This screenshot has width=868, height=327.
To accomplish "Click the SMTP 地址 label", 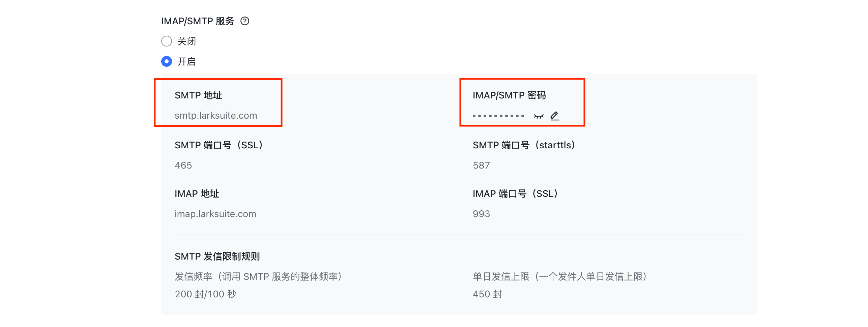I will [198, 95].
